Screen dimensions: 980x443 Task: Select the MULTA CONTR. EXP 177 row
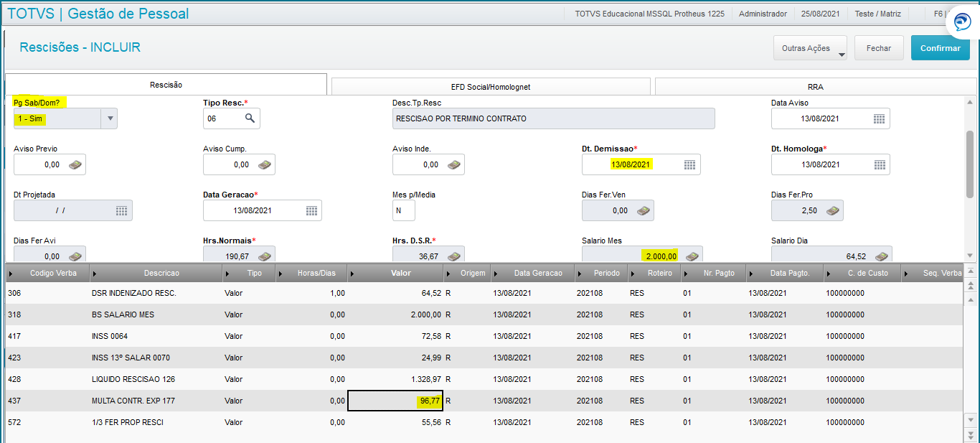[x=484, y=401]
